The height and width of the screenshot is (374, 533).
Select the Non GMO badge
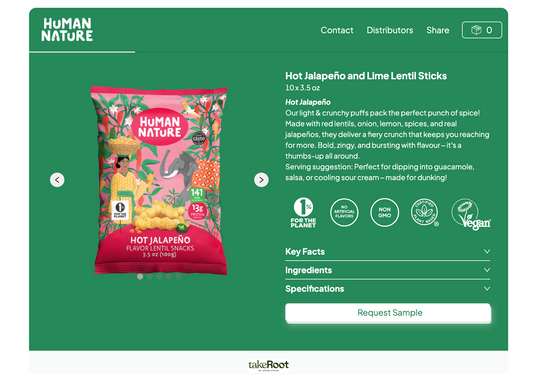click(384, 212)
